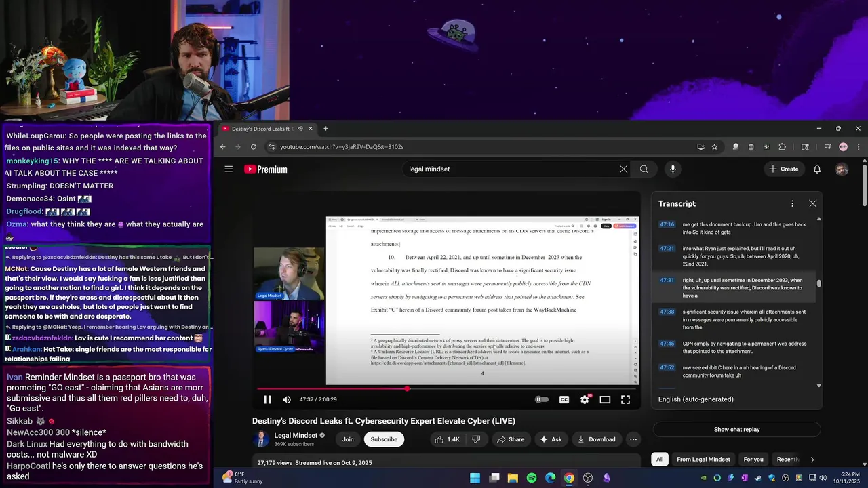
Task: Open the Create menu
Action: [x=785, y=169]
